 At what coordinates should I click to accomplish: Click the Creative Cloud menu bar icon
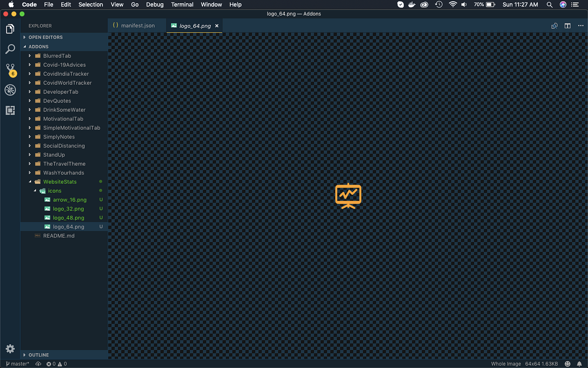click(425, 5)
